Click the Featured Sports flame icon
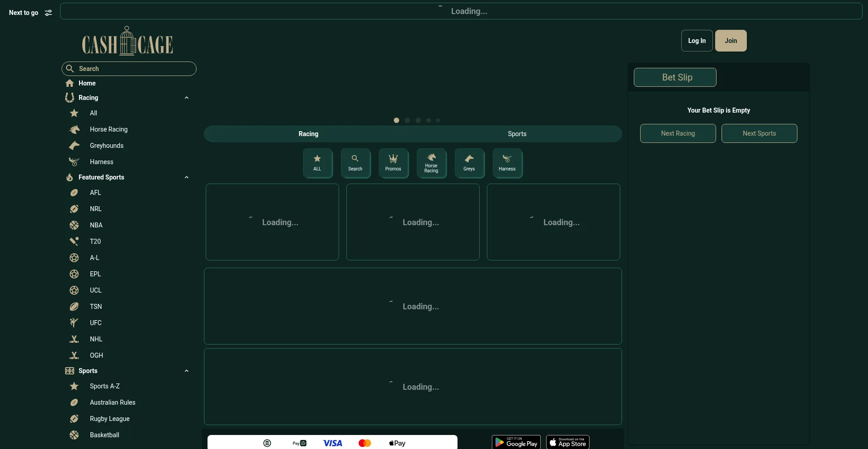Screen dimensions: 868x449 [70, 177]
